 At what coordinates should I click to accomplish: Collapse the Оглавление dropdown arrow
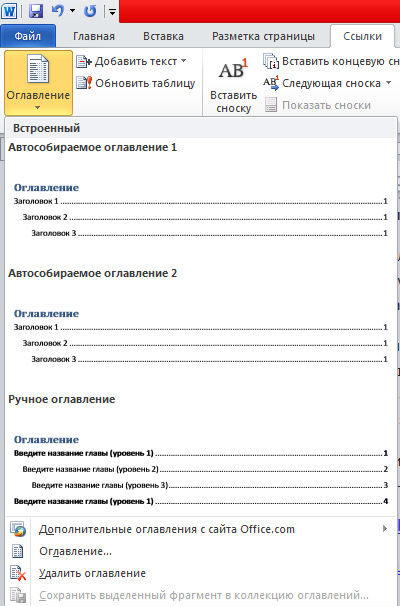click(x=37, y=107)
